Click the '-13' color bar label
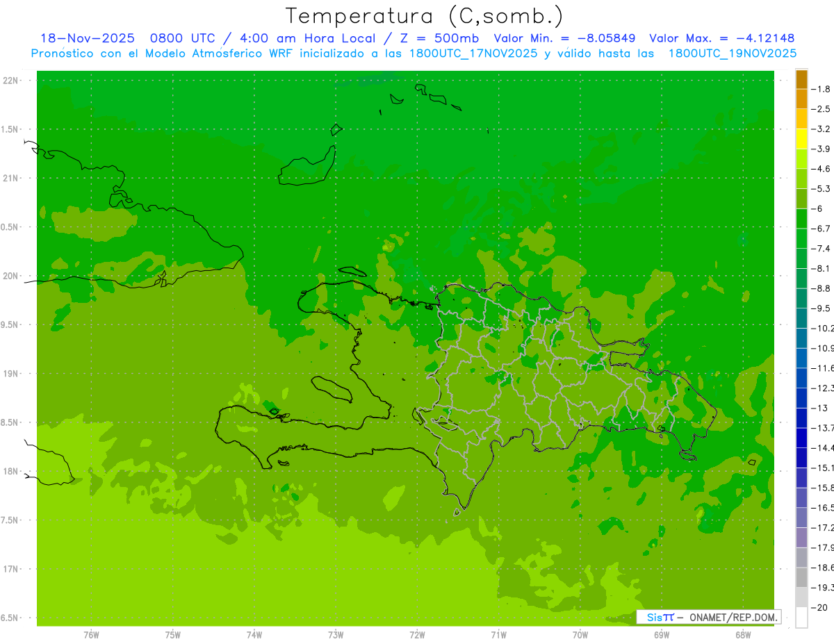The width and height of the screenshot is (834, 644). click(819, 408)
